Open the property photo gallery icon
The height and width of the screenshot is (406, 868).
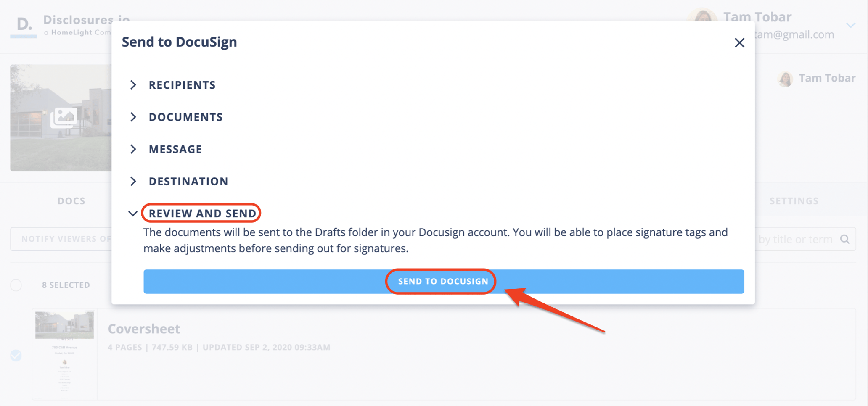click(x=64, y=117)
